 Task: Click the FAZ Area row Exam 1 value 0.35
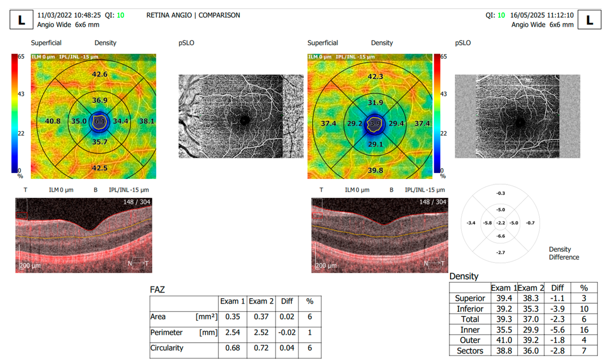[x=232, y=316]
